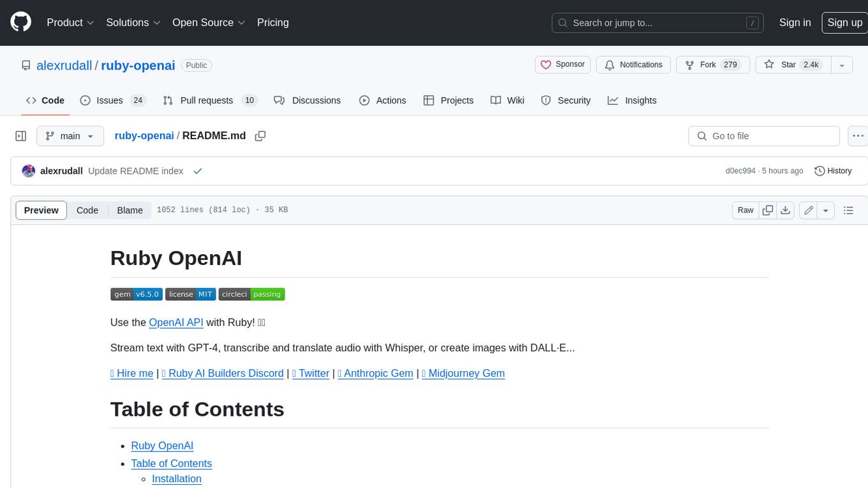The height and width of the screenshot is (488, 868).
Task: Click the circleci passing badge
Action: 251,294
